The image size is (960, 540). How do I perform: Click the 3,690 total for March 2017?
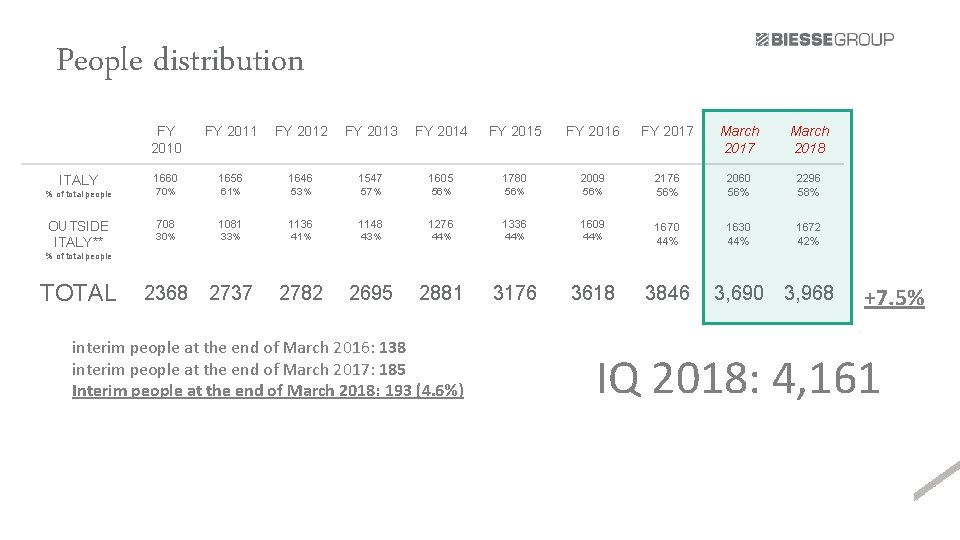coord(738,293)
